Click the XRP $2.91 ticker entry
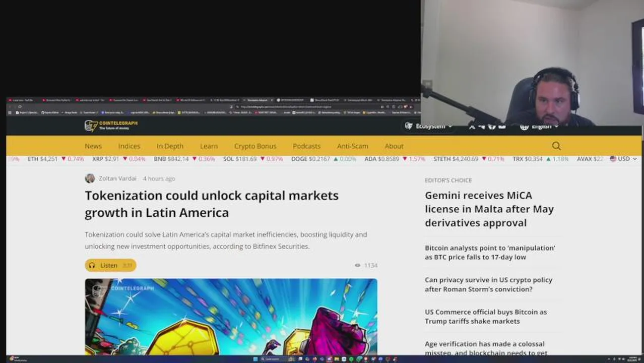644x363 pixels. tap(118, 159)
